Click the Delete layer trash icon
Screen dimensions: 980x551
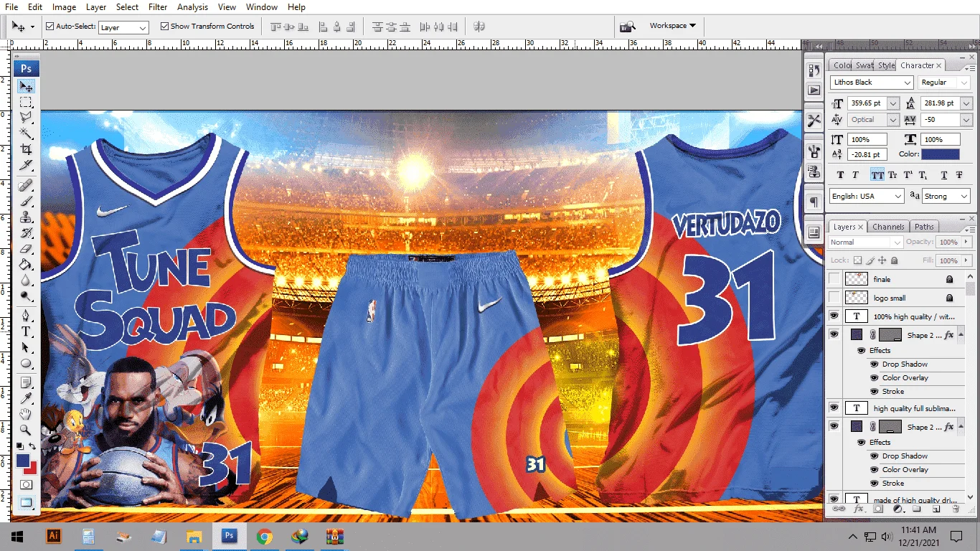point(956,509)
